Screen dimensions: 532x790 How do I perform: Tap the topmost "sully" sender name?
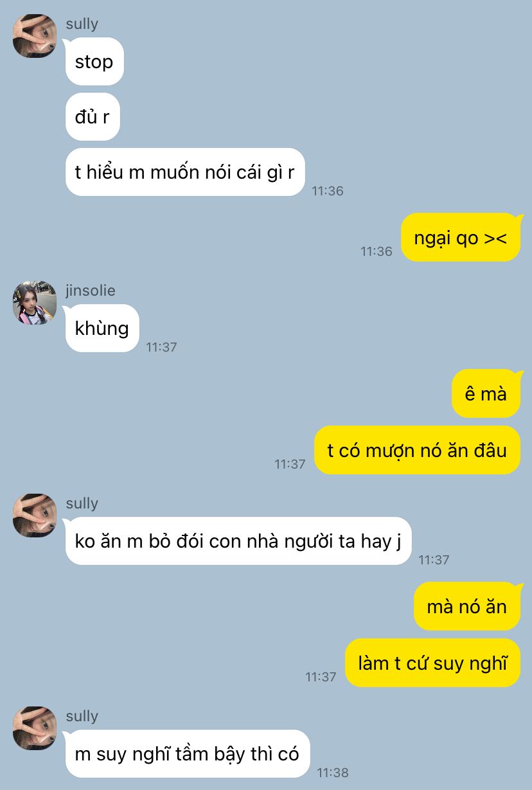(x=82, y=24)
